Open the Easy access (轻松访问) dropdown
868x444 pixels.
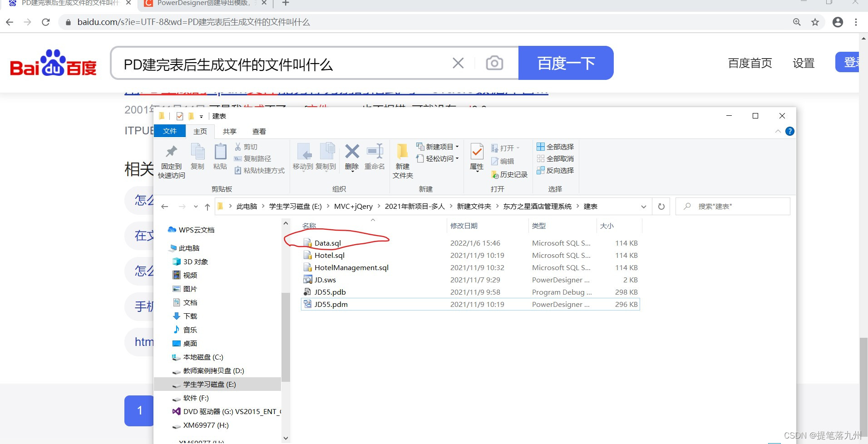pos(438,158)
